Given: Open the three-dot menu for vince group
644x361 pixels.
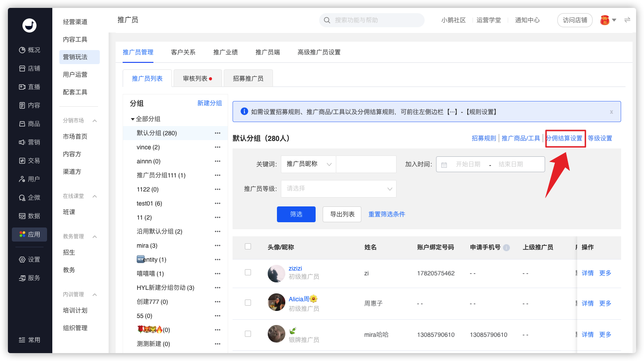Looking at the screenshot, I should click(x=218, y=147).
